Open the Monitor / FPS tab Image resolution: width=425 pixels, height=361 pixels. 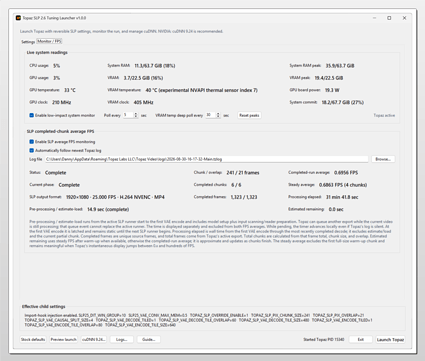(x=49, y=41)
